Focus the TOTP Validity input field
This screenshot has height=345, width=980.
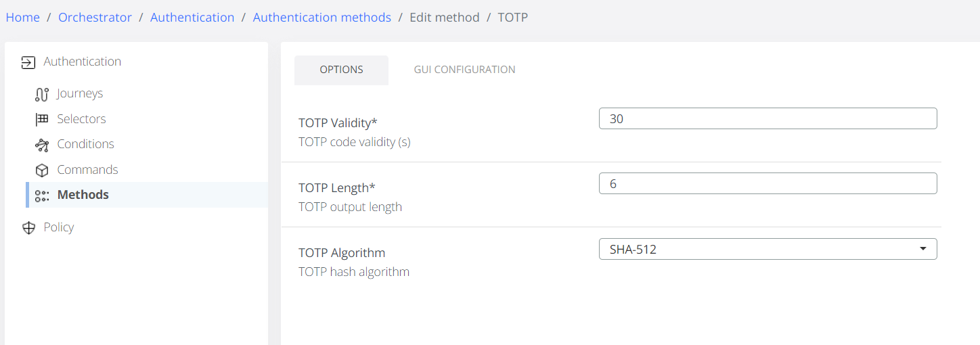(x=767, y=118)
